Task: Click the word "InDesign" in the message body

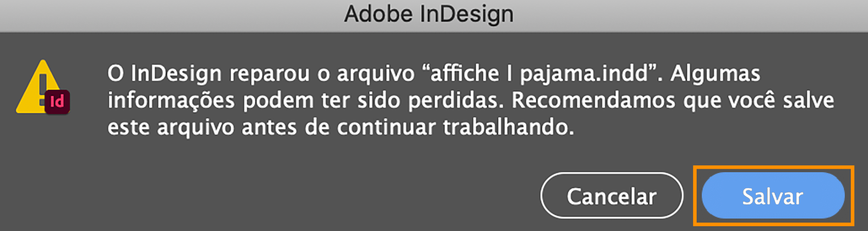Action: [x=176, y=73]
